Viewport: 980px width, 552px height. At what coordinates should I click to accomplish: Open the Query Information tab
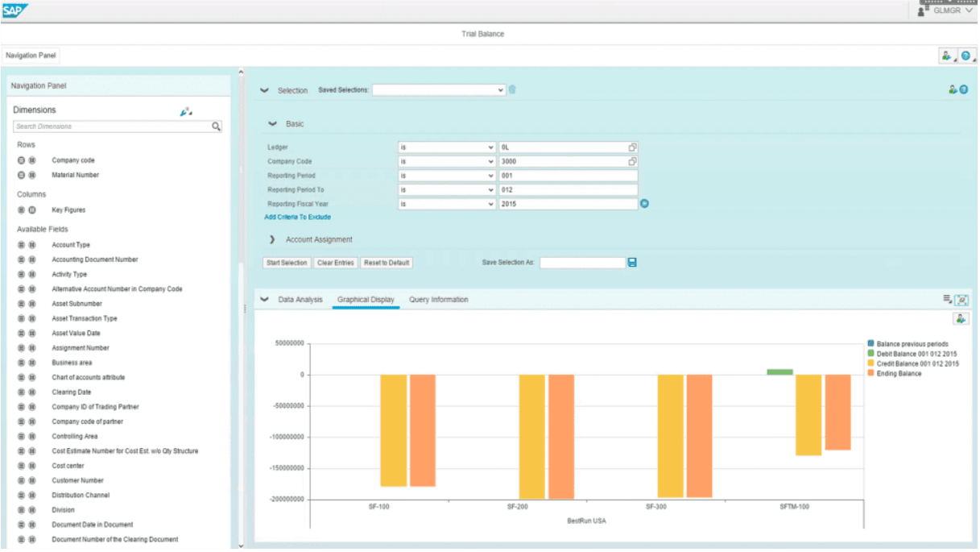439,299
